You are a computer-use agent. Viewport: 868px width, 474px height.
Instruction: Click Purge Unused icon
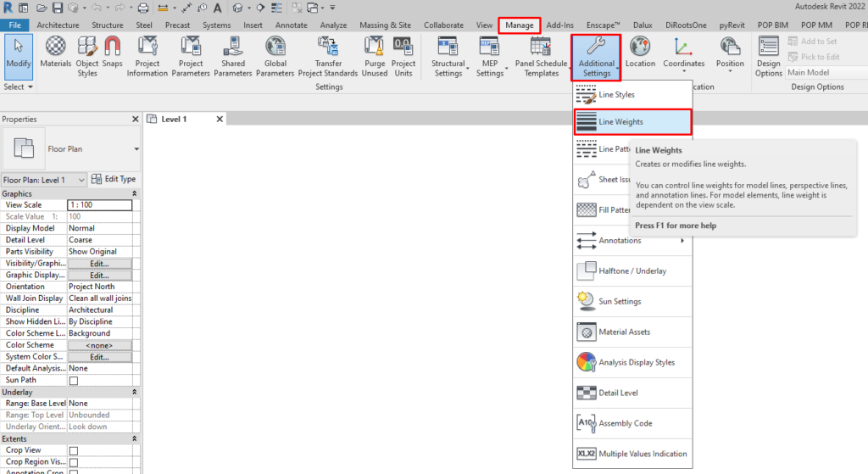374,56
